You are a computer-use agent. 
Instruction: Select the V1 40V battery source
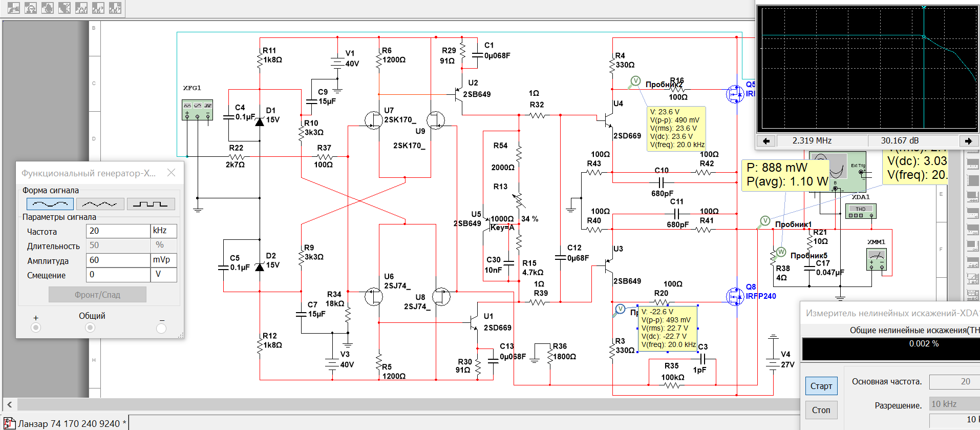pos(337,63)
